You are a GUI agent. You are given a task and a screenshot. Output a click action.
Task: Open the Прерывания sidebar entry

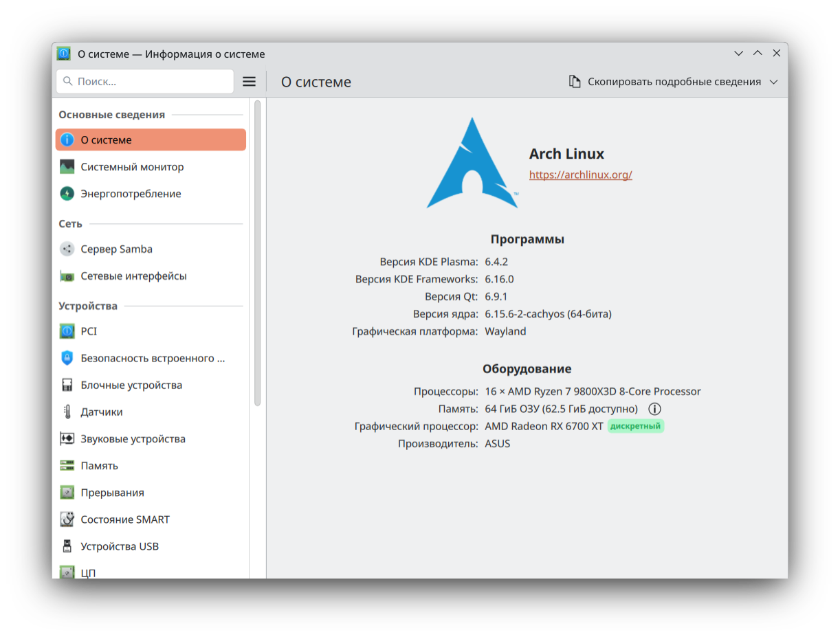pos(151,493)
